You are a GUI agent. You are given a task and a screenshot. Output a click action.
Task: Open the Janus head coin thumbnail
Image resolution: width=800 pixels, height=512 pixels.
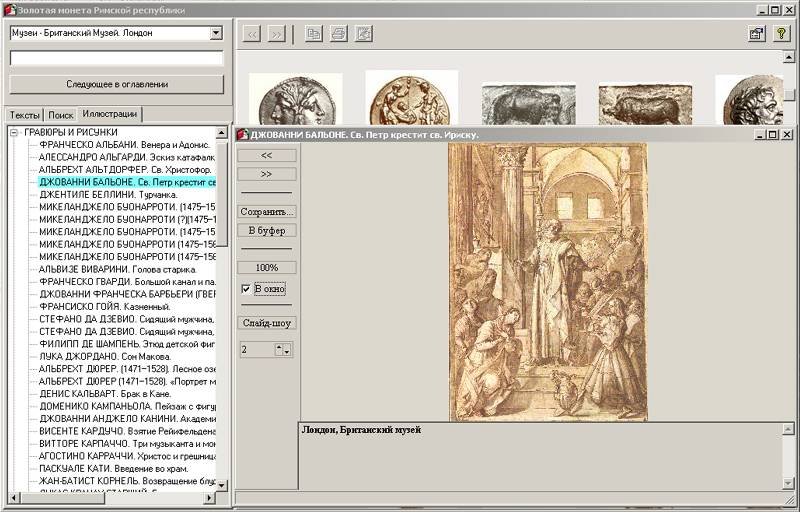[296, 99]
